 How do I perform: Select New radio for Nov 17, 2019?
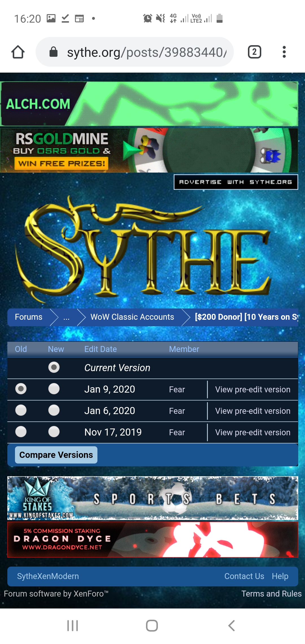tap(54, 432)
